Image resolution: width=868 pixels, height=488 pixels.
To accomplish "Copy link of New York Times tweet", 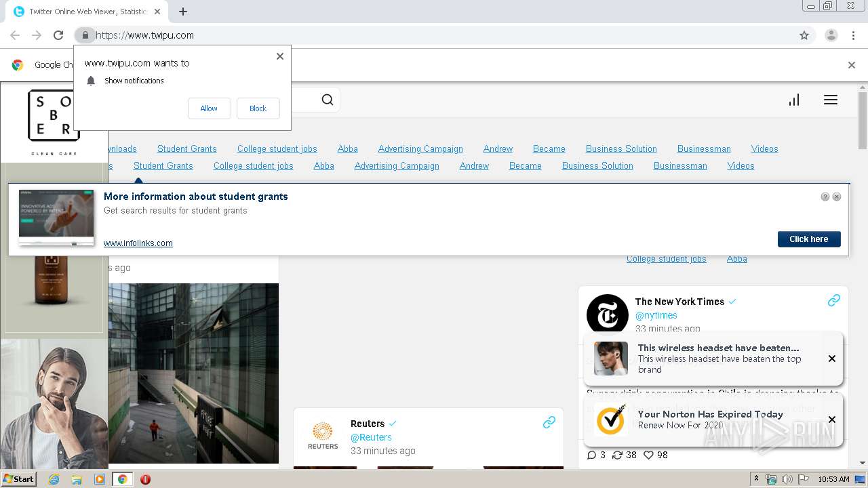I will tap(834, 300).
